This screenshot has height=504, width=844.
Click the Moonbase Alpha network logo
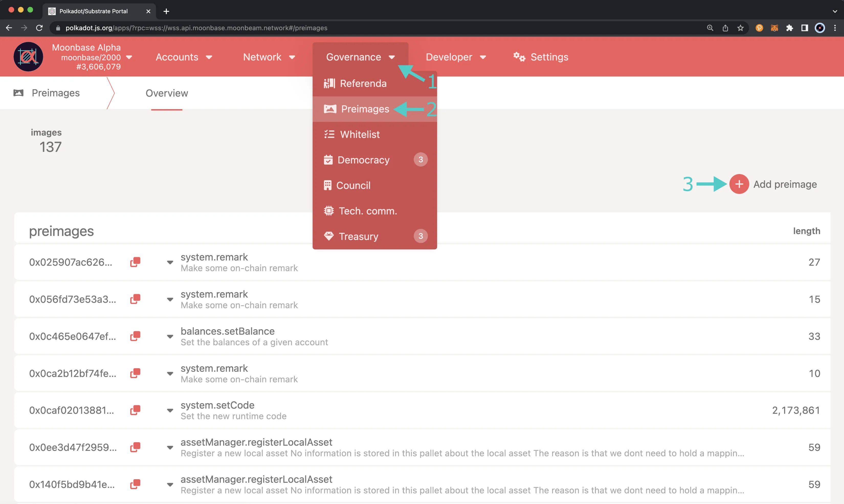(x=28, y=57)
